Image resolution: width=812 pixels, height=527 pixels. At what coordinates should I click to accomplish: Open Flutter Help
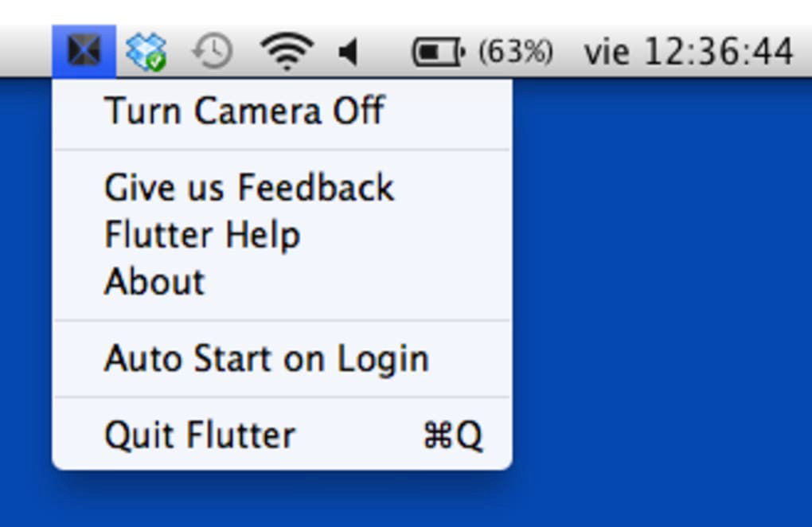pyautogui.click(x=202, y=235)
